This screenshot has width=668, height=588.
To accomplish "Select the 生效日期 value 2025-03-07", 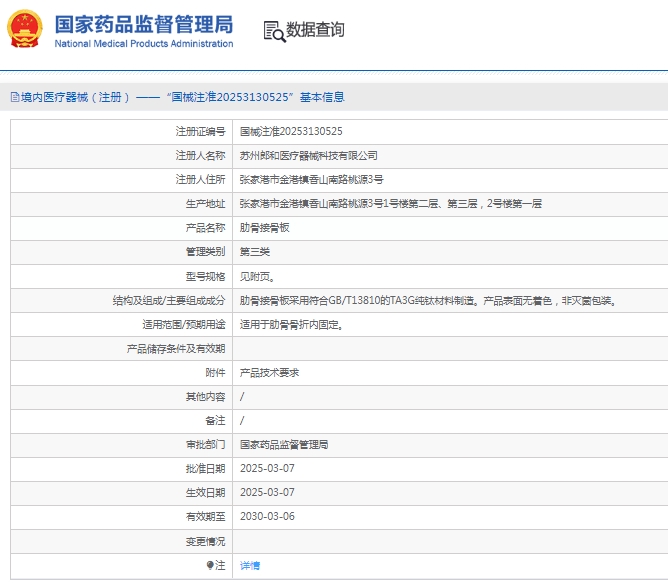I will [267, 492].
